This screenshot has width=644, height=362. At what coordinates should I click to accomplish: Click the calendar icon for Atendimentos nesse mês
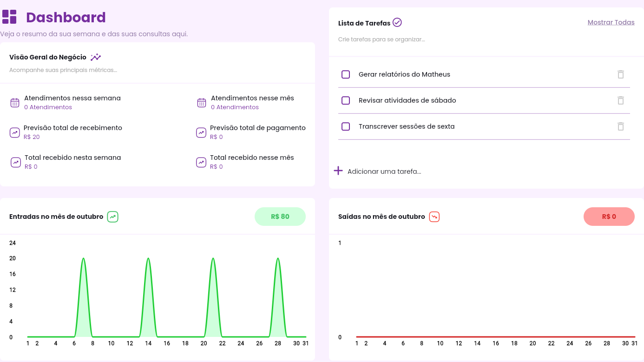tap(202, 103)
